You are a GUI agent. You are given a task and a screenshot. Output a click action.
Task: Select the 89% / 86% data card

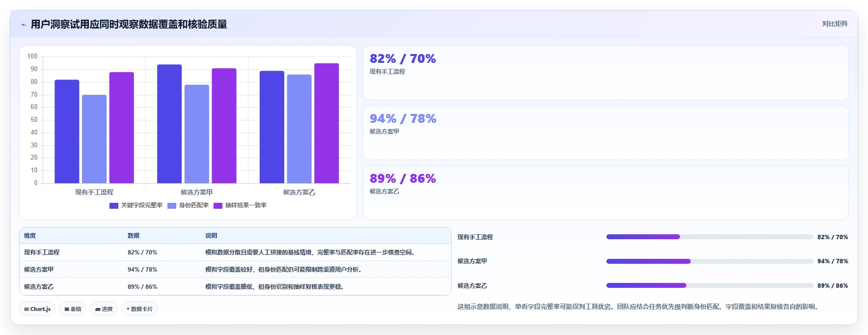605,193
